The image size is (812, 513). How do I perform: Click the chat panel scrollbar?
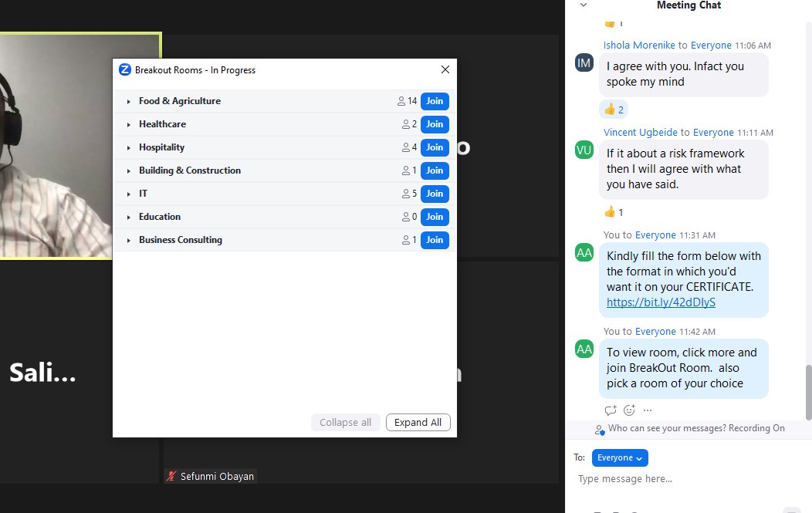tap(808, 393)
